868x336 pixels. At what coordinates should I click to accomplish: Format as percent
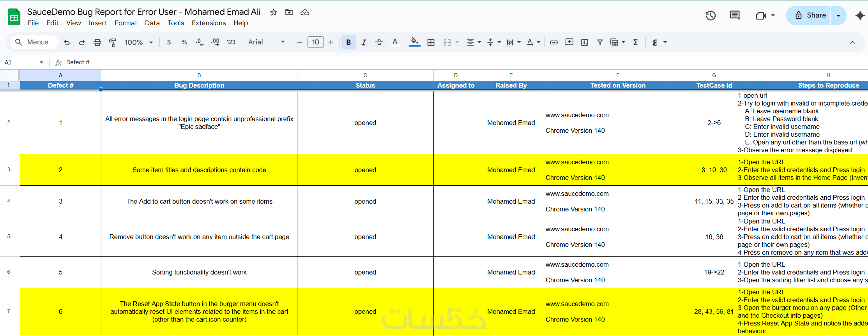184,42
